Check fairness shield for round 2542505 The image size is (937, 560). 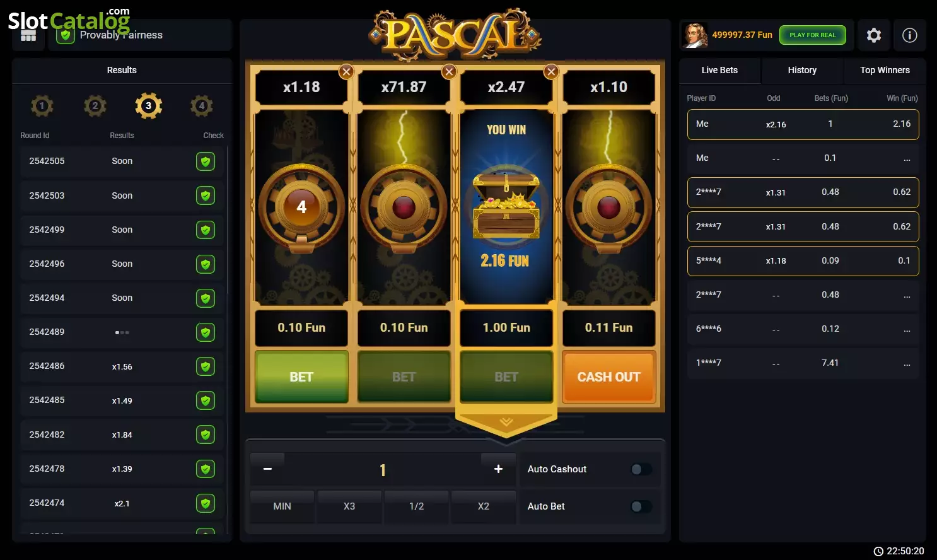click(206, 161)
